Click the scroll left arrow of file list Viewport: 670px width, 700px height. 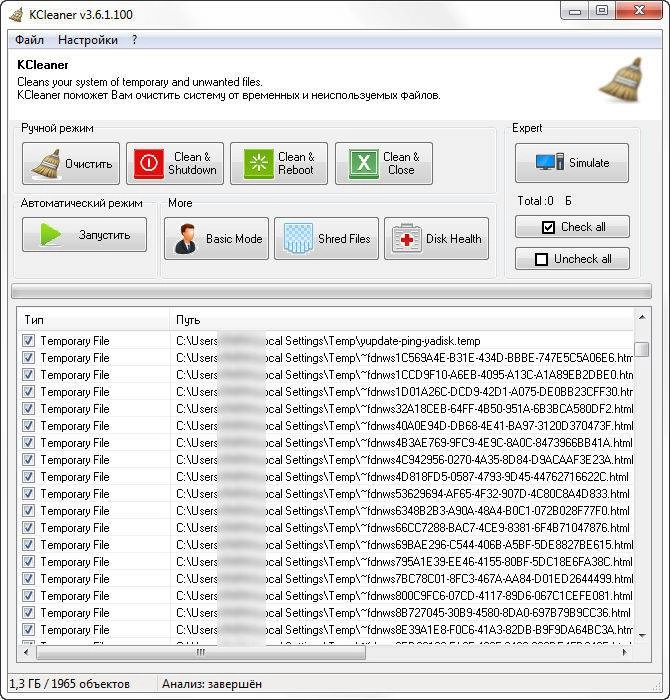pos(26,652)
